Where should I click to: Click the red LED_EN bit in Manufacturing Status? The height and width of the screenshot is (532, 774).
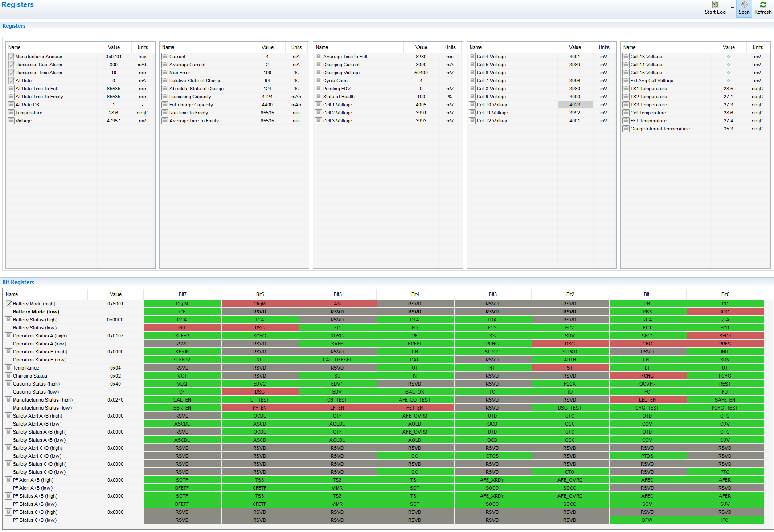coord(647,400)
